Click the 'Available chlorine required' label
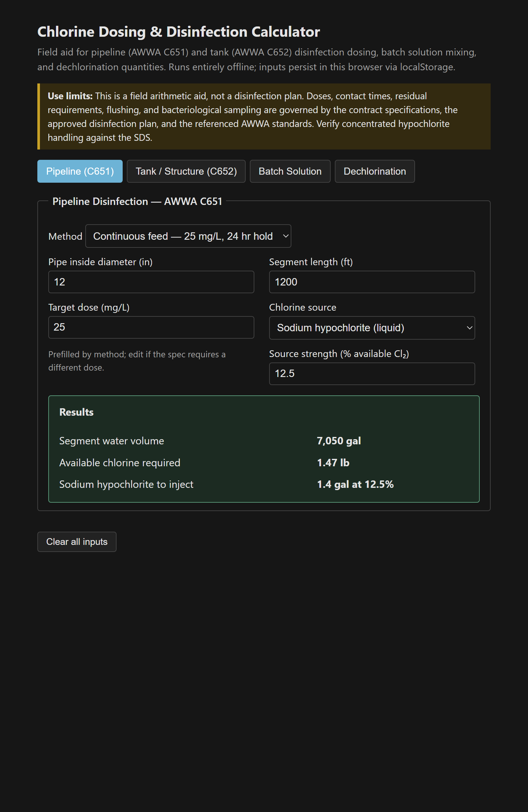 [x=120, y=463]
